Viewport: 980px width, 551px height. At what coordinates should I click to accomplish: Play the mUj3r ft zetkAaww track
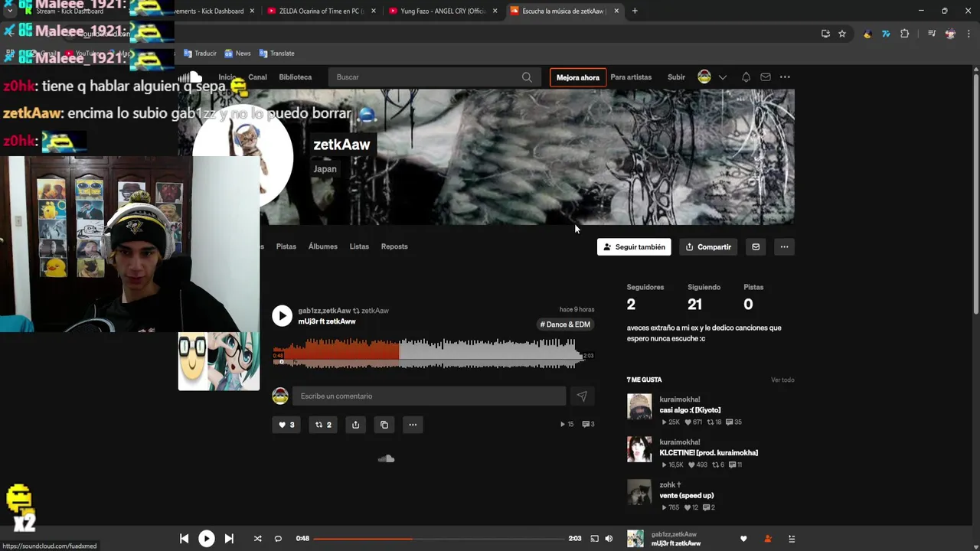click(282, 315)
